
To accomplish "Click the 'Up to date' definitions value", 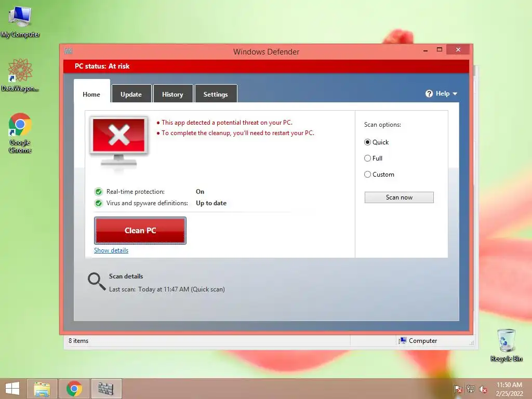I will [x=211, y=203].
